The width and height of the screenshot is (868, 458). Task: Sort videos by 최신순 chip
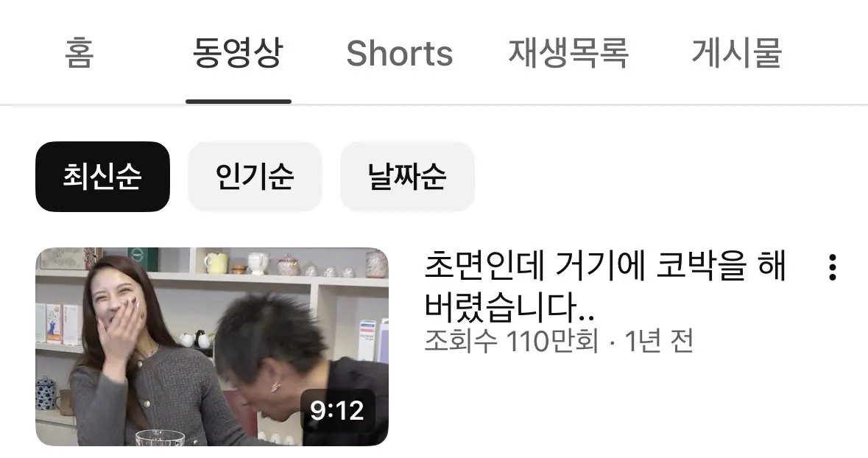(x=102, y=177)
